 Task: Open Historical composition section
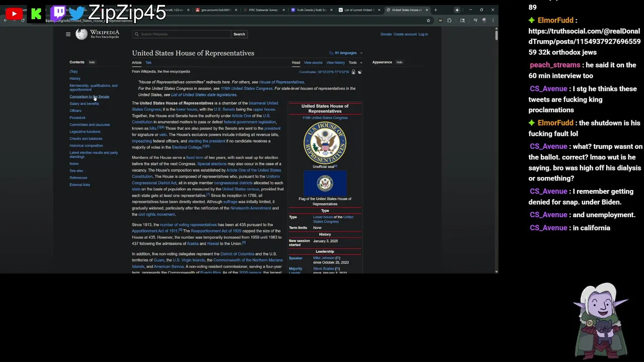tap(86, 146)
